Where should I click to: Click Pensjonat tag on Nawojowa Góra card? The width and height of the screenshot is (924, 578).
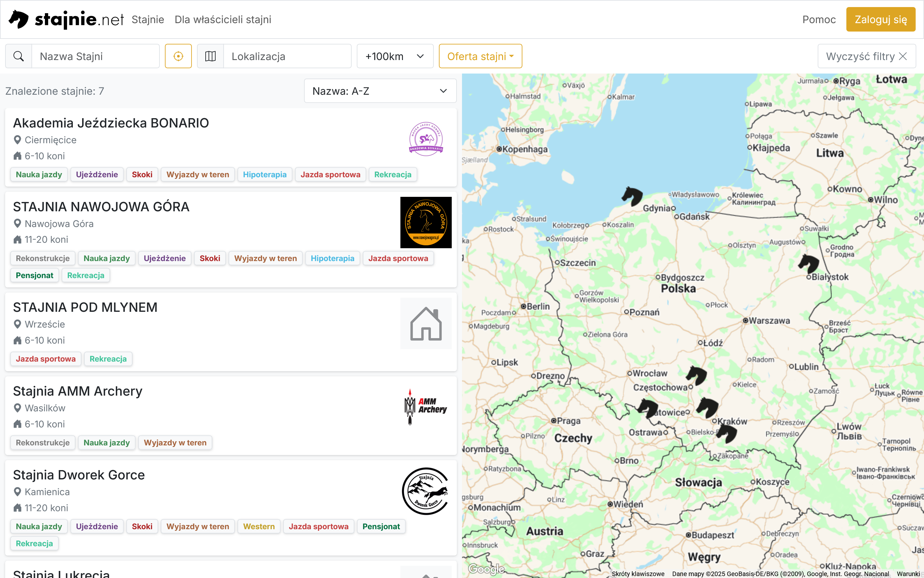[x=34, y=275]
